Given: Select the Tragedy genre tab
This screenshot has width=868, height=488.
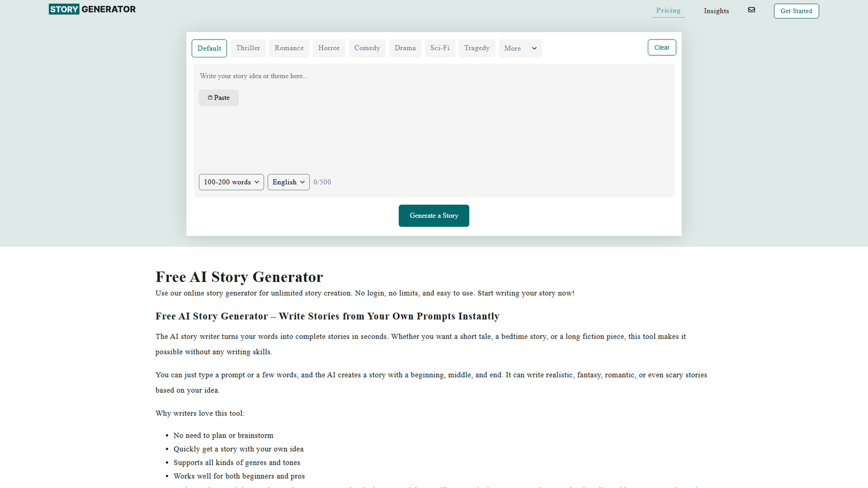Looking at the screenshot, I should point(477,48).
